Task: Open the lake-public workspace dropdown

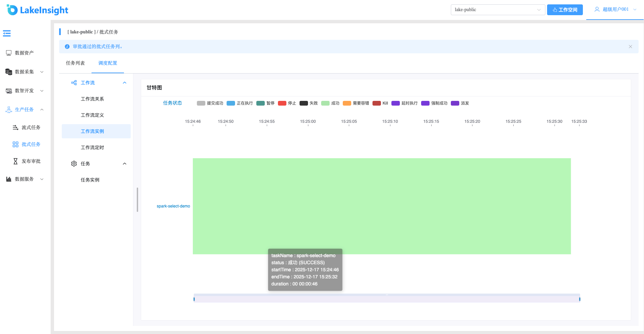Action: point(498,10)
